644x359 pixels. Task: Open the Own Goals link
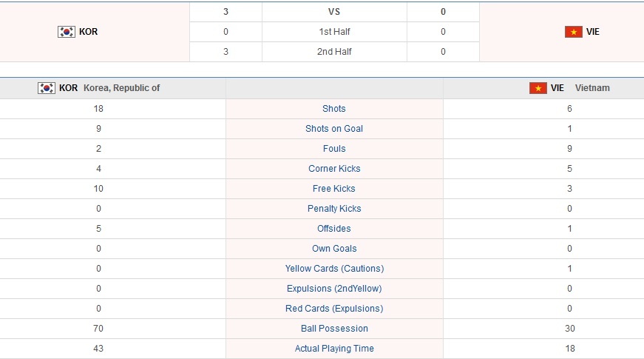point(334,249)
